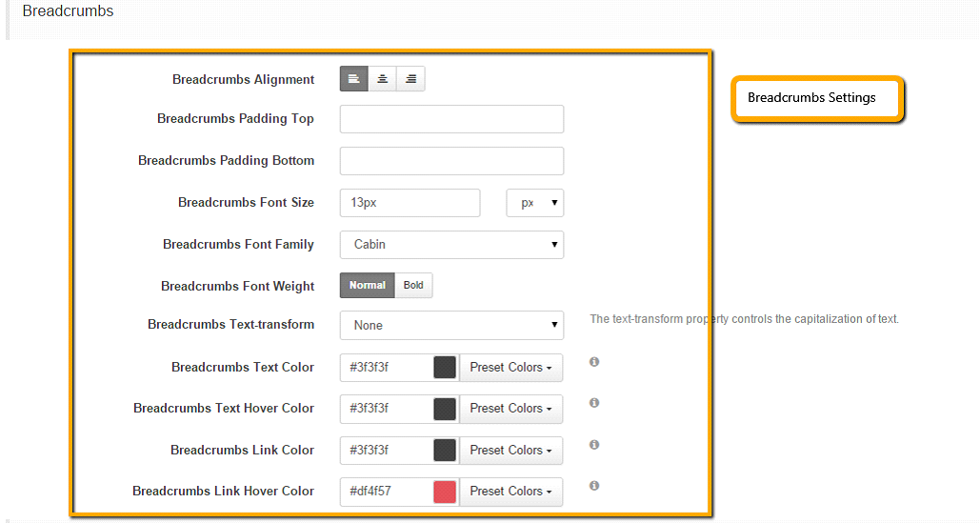Set font weight to Normal
Screen dimensions: 980x523
368,285
